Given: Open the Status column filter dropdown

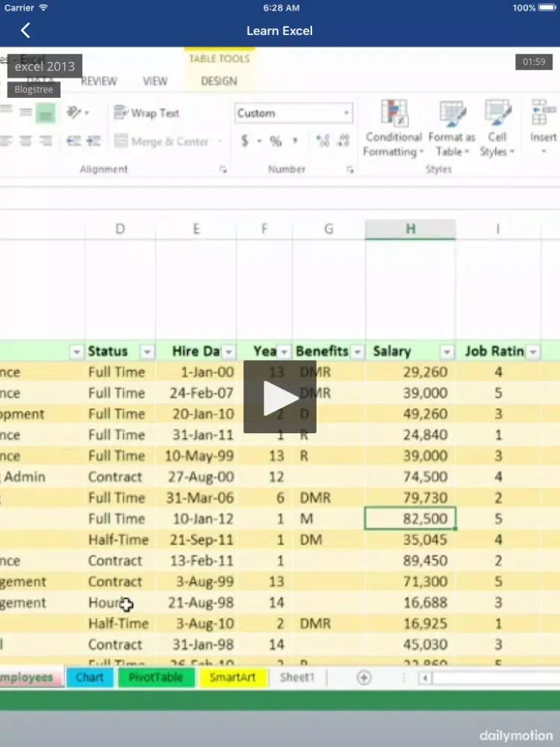Looking at the screenshot, I should pyautogui.click(x=147, y=352).
